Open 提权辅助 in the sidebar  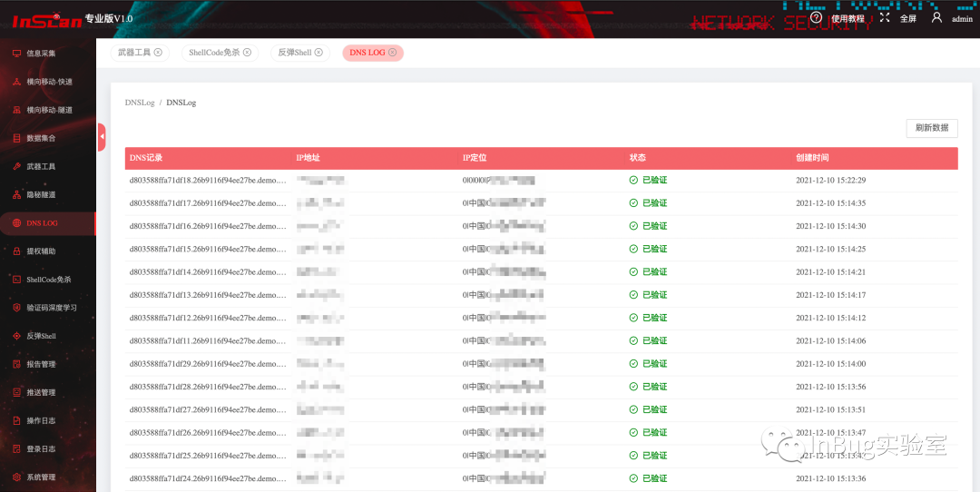point(41,251)
